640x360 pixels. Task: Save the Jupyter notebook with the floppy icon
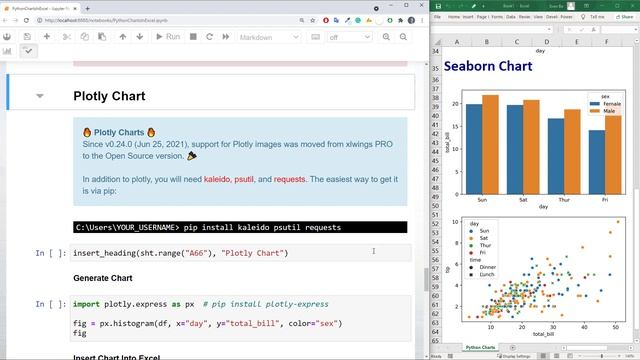pos(27,37)
